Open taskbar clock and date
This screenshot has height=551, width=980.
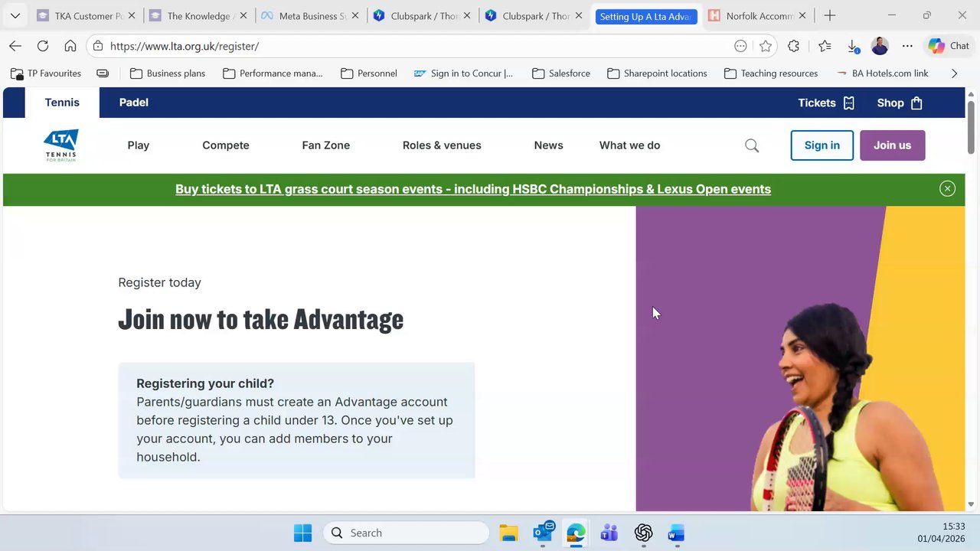[941, 533]
